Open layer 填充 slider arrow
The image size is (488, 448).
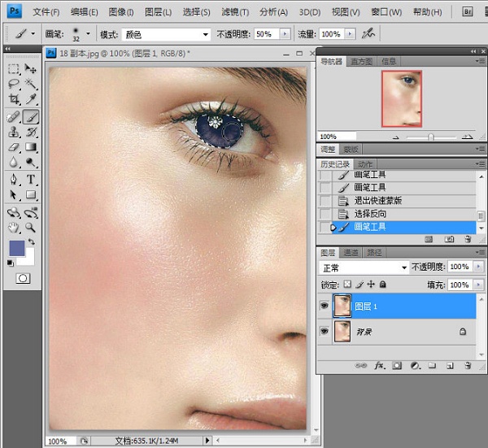point(478,285)
